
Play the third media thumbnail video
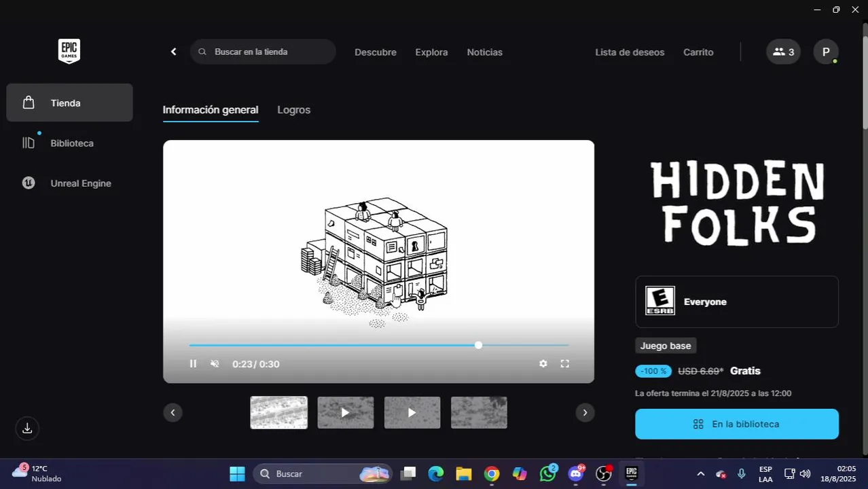pyautogui.click(x=412, y=412)
